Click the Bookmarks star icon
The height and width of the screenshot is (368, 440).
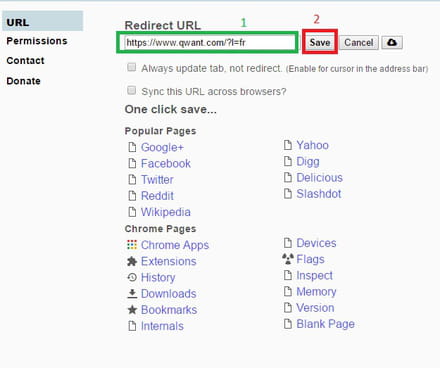point(132,310)
